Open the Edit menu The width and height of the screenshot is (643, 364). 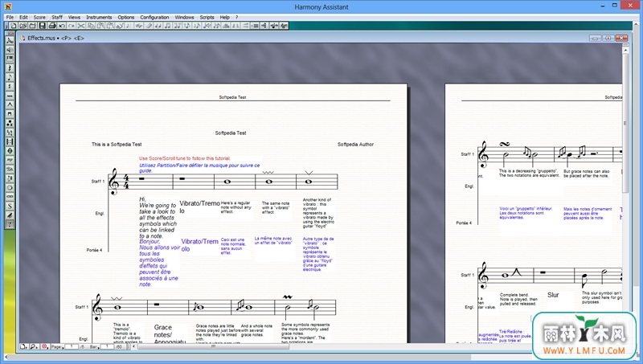[23, 17]
